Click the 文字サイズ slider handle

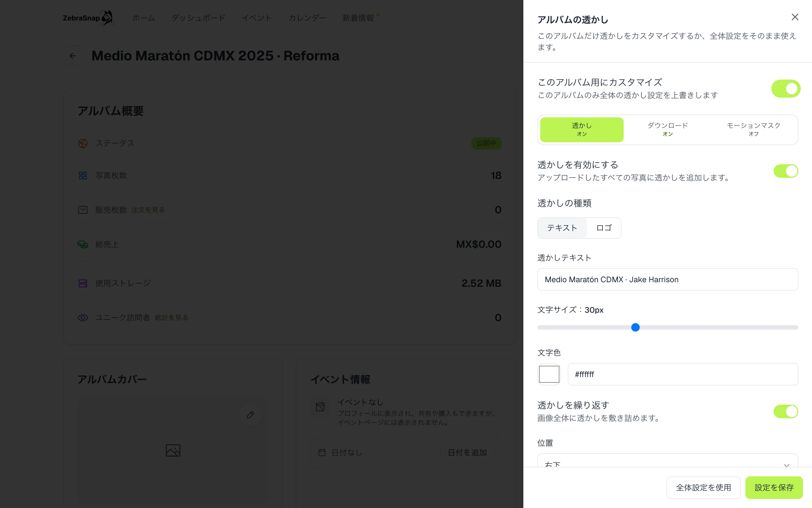click(x=636, y=327)
